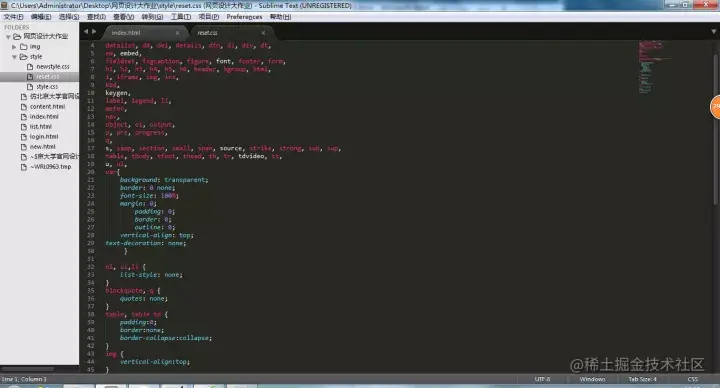Place cursor on 'background: transparent;' line
The image size is (720, 388).
click(x=164, y=180)
